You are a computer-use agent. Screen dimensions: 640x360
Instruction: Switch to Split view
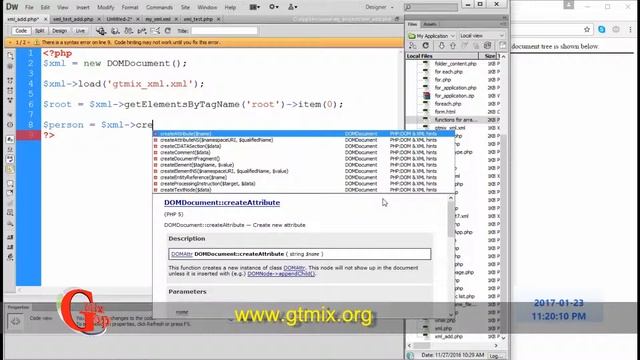[39, 31]
